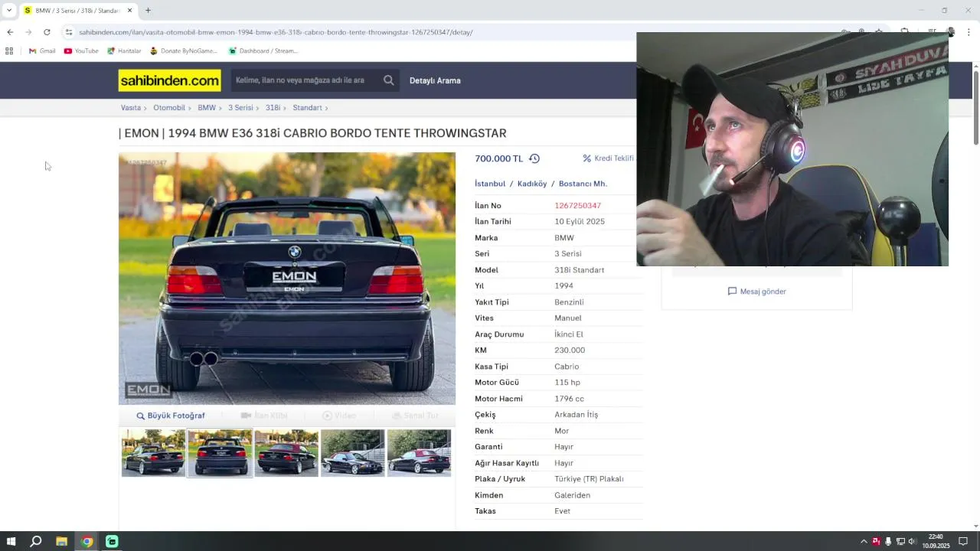The image size is (980, 551).
Task: Open the Gmail bookmark
Action: click(42, 51)
